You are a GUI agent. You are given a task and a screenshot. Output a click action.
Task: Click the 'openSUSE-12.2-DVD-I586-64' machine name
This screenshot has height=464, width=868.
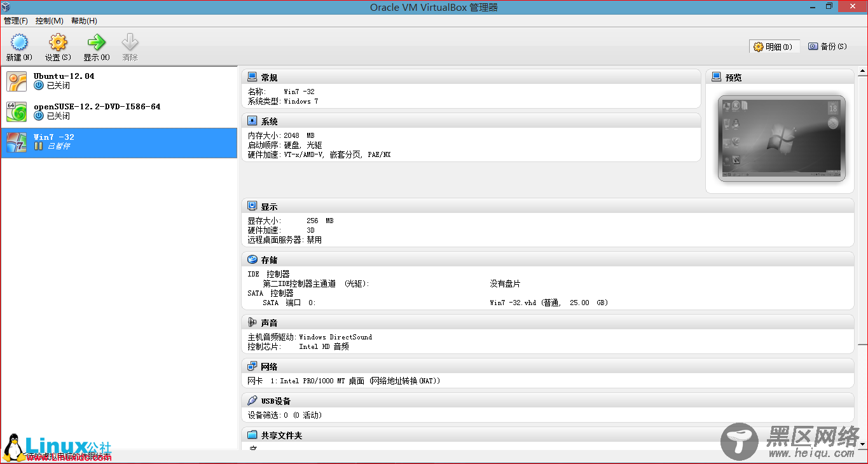click(97, 106)
